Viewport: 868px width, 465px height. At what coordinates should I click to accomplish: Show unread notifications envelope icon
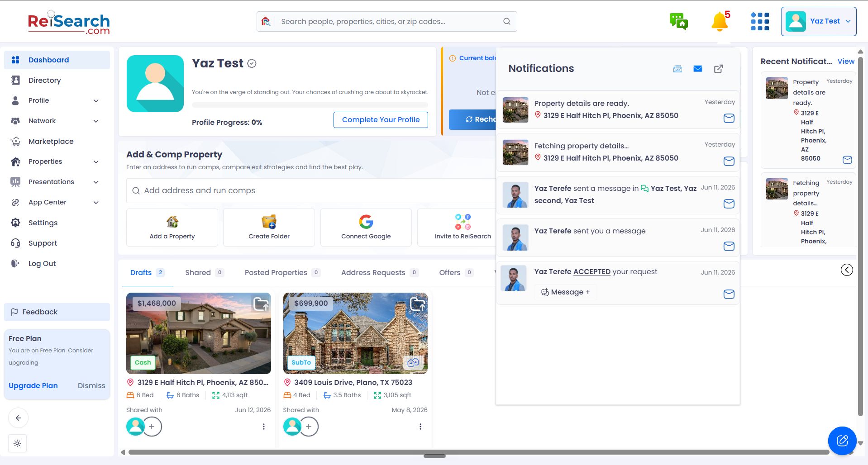[698, 69]
